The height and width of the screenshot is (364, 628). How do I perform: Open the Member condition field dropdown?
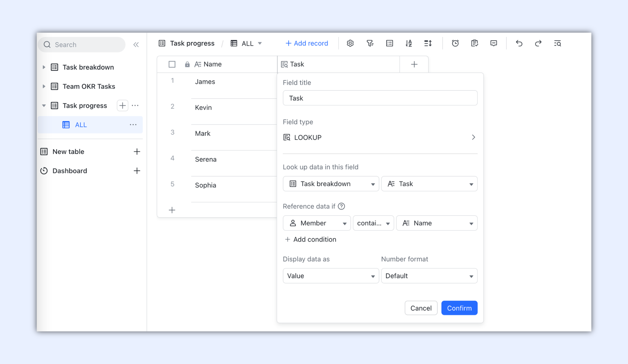coord(317,223)
